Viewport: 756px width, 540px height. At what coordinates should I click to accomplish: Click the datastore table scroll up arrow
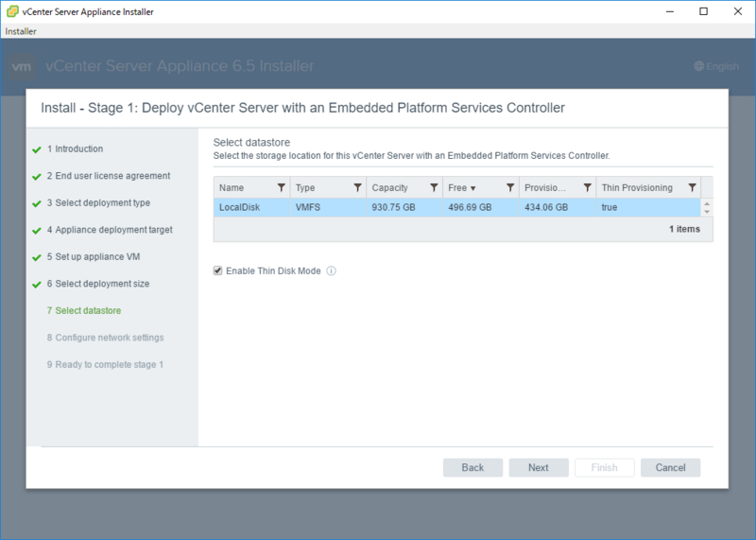click(707, 203)
